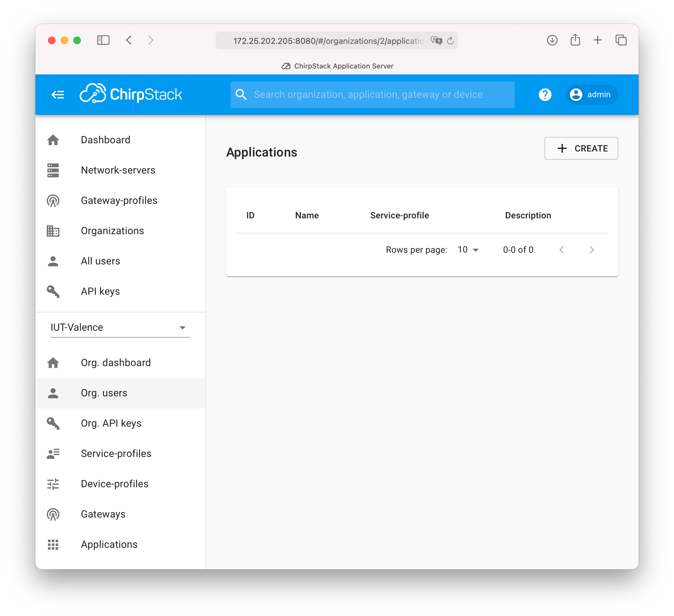Select Service-profiles from sidebar
The image size is (674, 616).
tap(116, 453)
